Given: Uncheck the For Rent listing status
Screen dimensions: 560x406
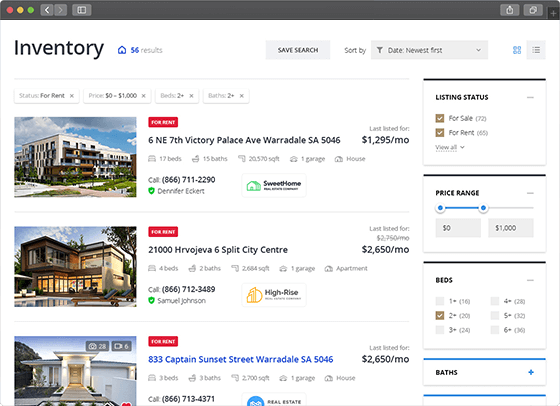Looking at the screenshot, I should click(440, 133).
